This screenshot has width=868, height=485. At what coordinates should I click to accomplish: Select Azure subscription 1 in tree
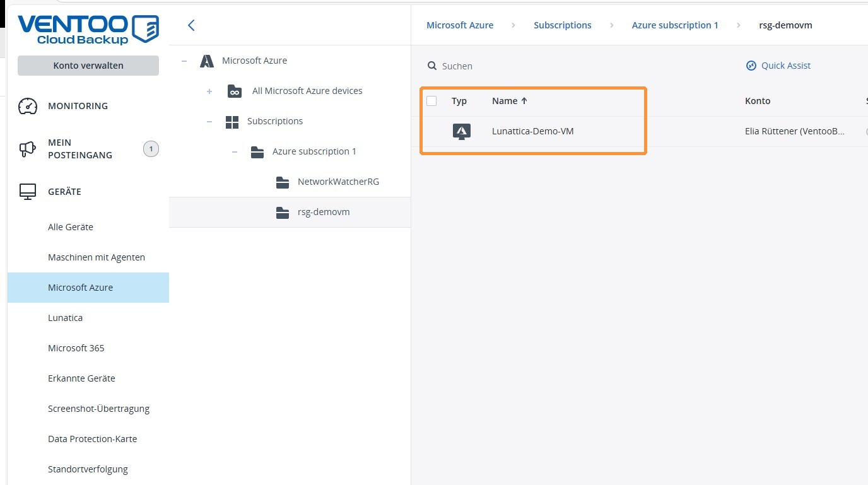click(314, 151)
